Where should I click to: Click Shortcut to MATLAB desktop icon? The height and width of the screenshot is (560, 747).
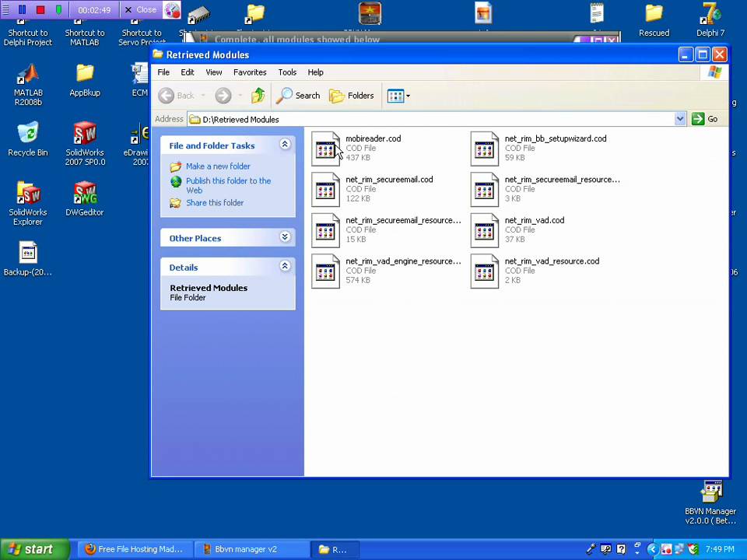(x=85, y=33)
